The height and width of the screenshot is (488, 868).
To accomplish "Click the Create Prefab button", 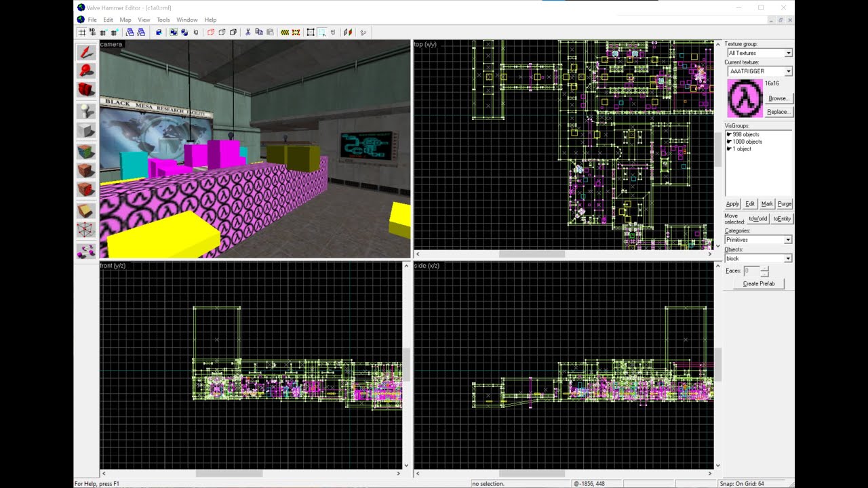I will [x=759, y=283].
